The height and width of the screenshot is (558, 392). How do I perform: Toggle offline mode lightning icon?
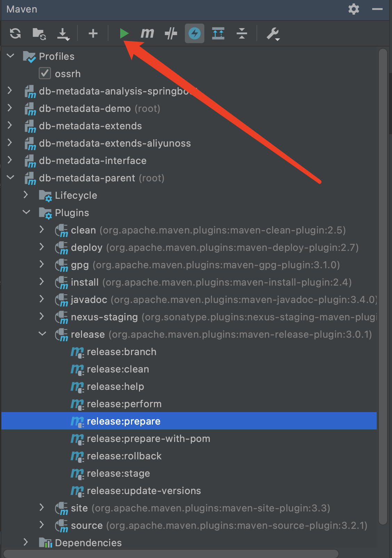(195, 33)
